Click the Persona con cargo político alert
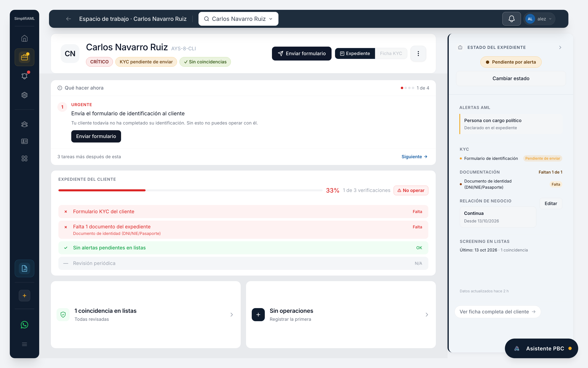The width and height of the screenshot is (588, 368). (x=511, y=124)
